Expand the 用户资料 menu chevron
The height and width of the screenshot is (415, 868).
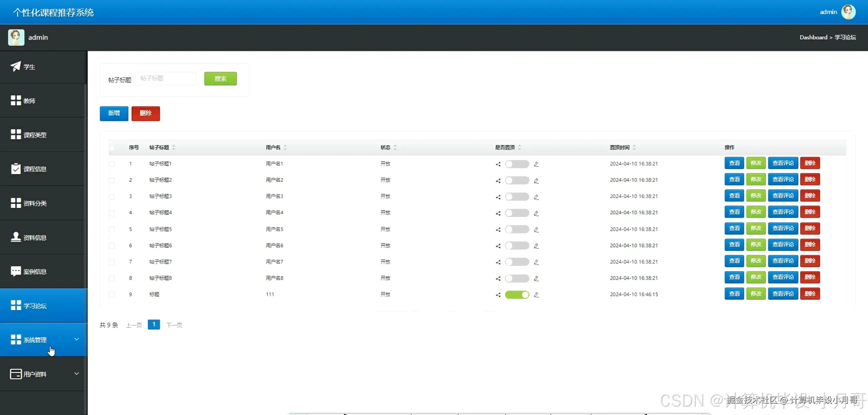(x=77, y=373)
